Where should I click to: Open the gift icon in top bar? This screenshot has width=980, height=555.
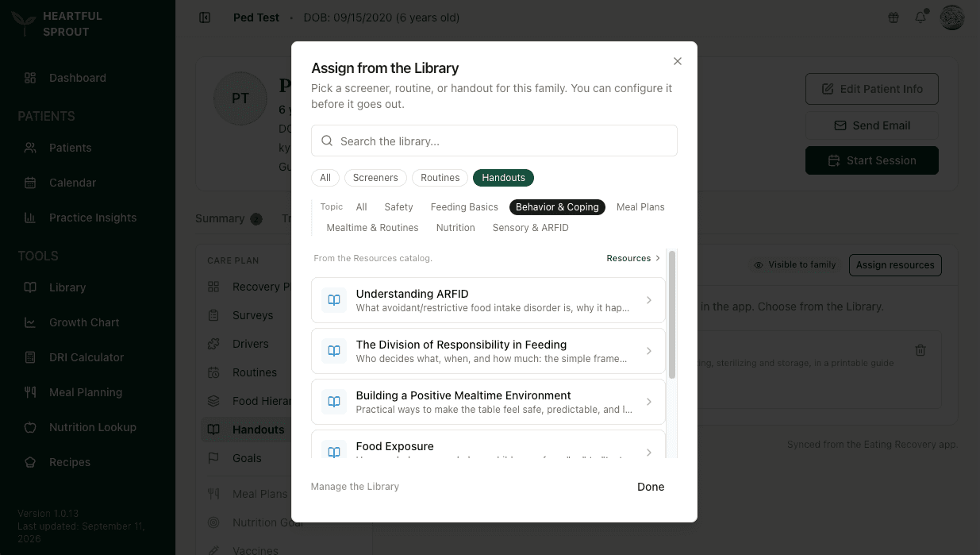click(x=894, y=17)
